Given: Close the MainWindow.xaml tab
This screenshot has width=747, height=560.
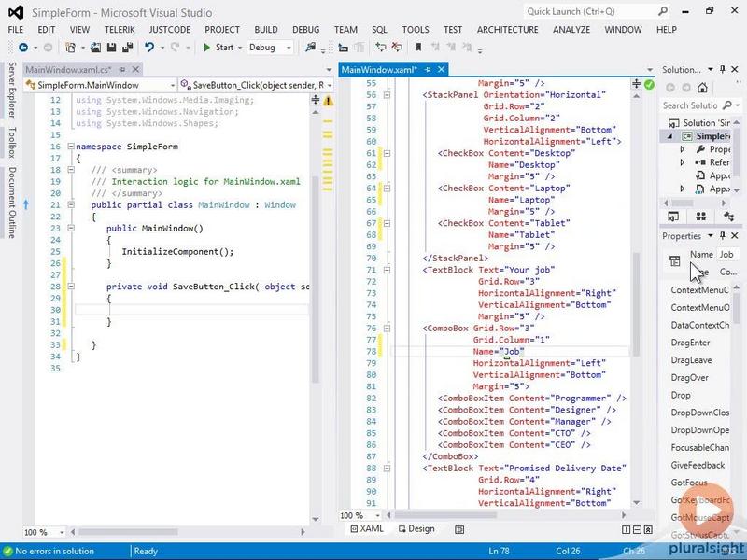Looking at the screenshot, I should (x=442, y=69).
